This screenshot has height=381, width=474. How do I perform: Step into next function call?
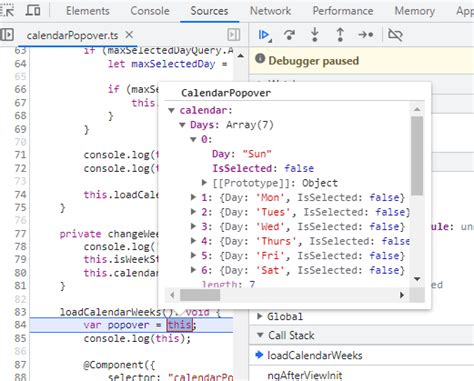315,35
